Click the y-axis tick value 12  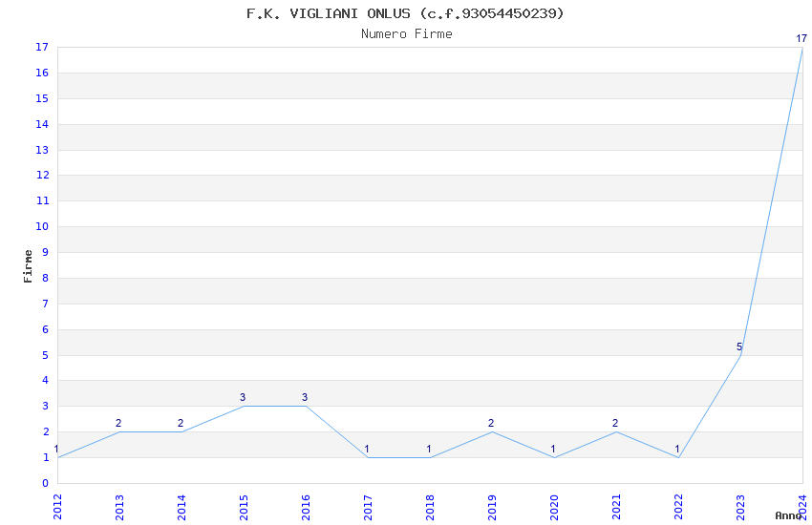(x=42, y=175)
